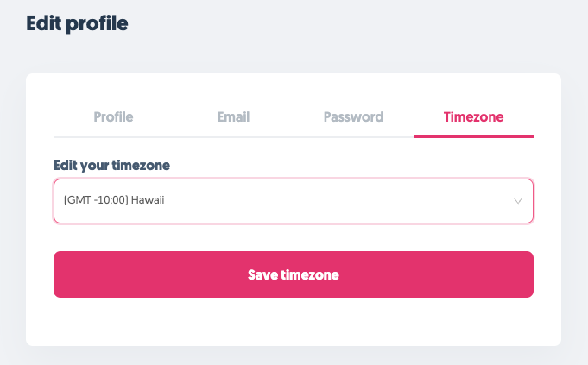Click the pink-highlighted Timezone tab label
Image resolution: width=588 pixels, height=365 pixels.
tap(473, 117)
